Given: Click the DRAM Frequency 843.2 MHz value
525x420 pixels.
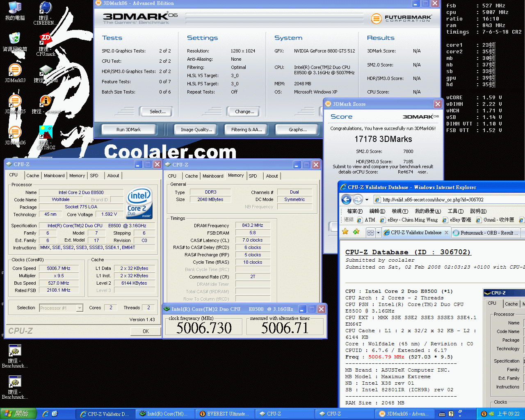Looking at the screenshot, I should (253, 225).
